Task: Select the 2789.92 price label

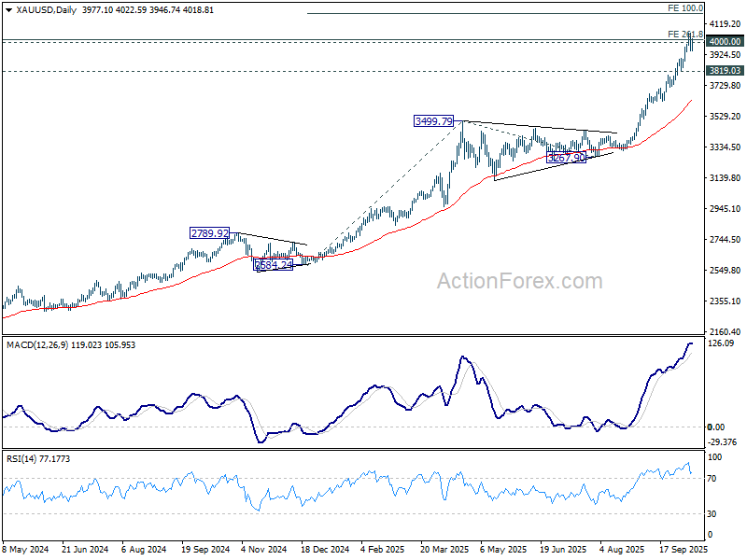Action: click(209, 233)
